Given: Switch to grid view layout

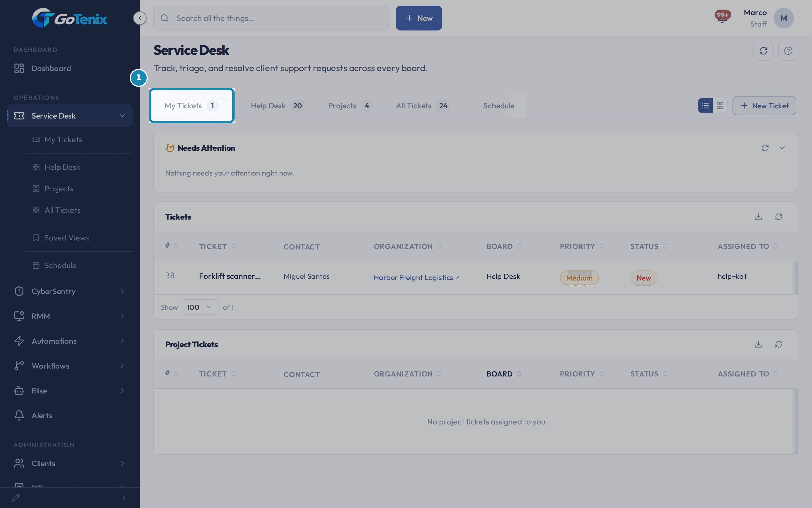Looking at the screenshot, I should pyautogui.click(x=720, y=106).
